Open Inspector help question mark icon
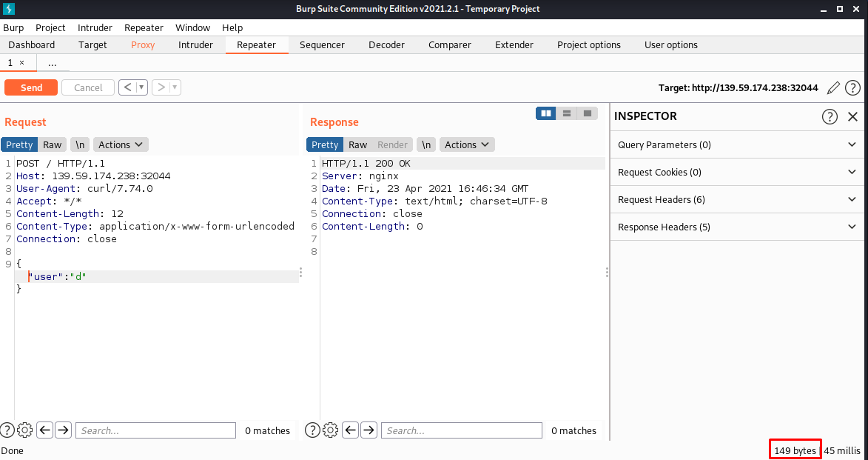868x460 pixels. (x=830, y=116)
